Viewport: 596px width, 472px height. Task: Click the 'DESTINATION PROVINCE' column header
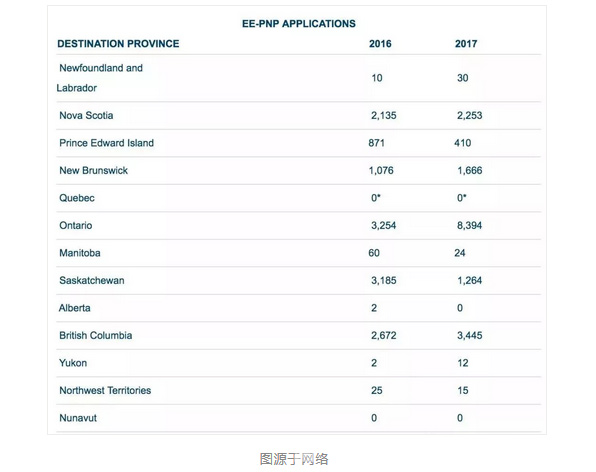[118, 44]
